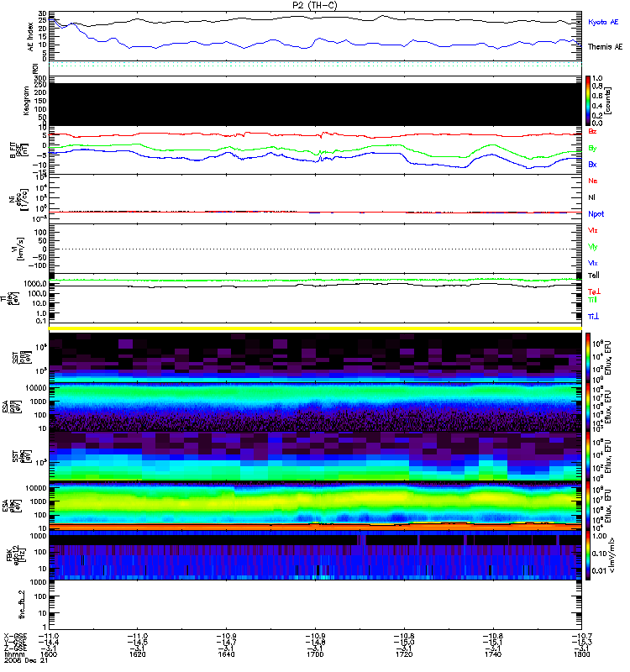Click the FBK [Hz] axis label
Viewport: 630px width, 672px height.
click(15, 556)
